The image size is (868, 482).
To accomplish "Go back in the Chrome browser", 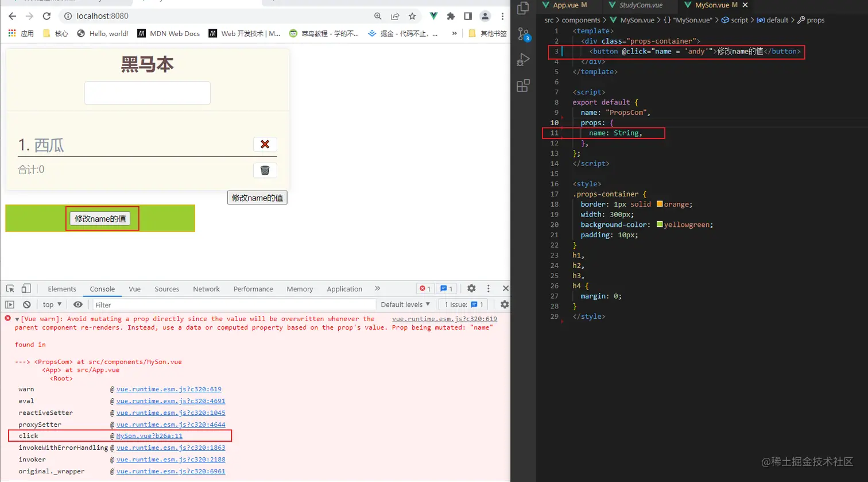I will (x=12, y=16).
